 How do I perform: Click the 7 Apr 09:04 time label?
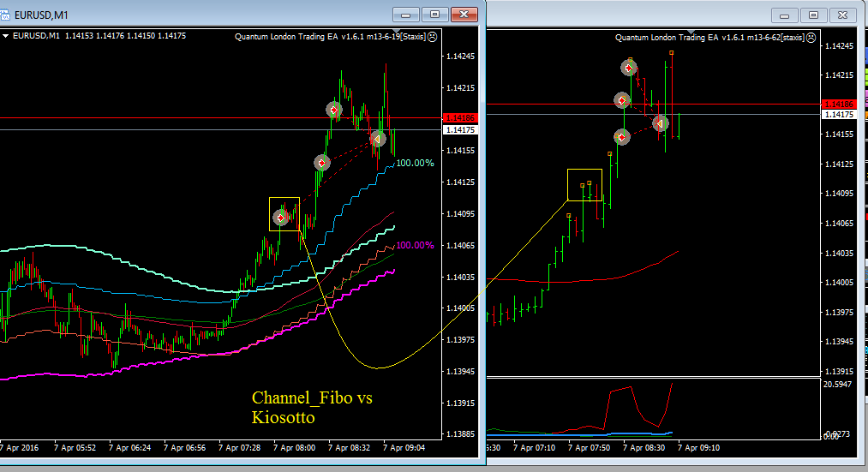coord(404,448)
